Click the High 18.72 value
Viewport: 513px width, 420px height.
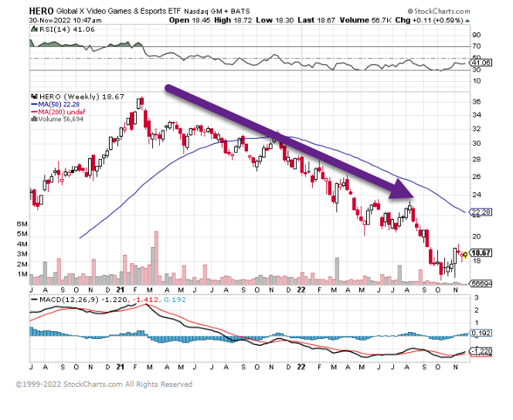point(233,20)
